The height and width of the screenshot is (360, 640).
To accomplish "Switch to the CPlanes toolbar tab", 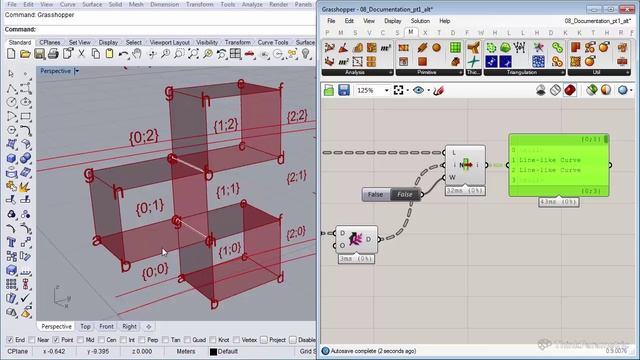I will (x=50, y=42).
